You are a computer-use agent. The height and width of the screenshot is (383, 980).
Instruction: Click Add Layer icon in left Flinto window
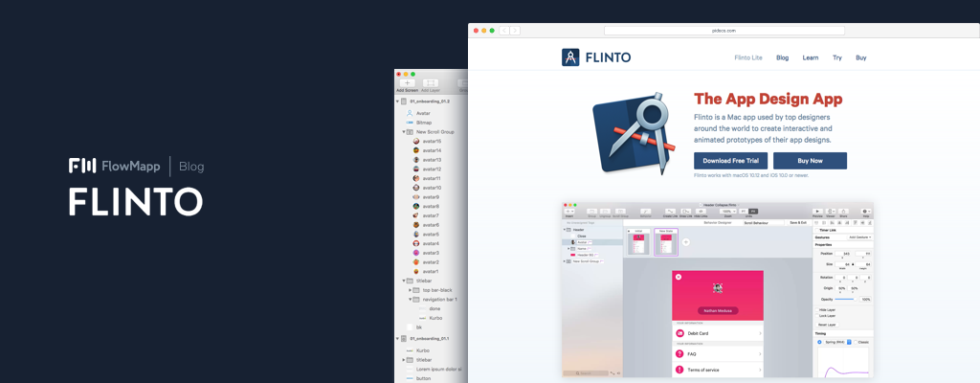[x=431, y=82]
